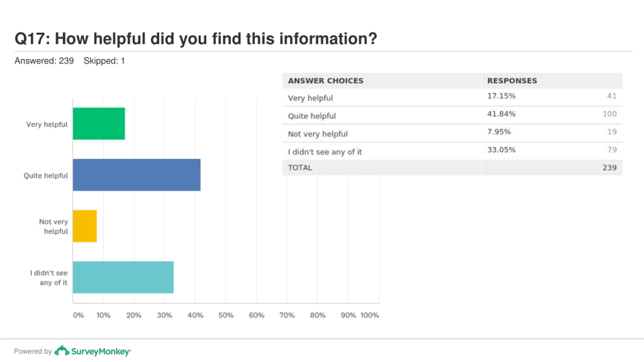
Task: Click the Not very helpful table row label
Action: pos(318,134)
